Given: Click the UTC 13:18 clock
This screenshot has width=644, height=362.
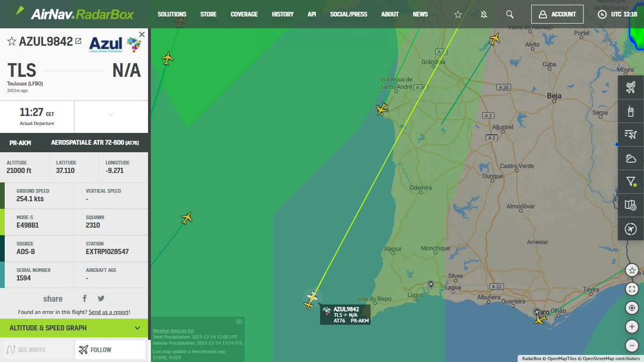Looking at the screenshot, I should coord(617,14).
